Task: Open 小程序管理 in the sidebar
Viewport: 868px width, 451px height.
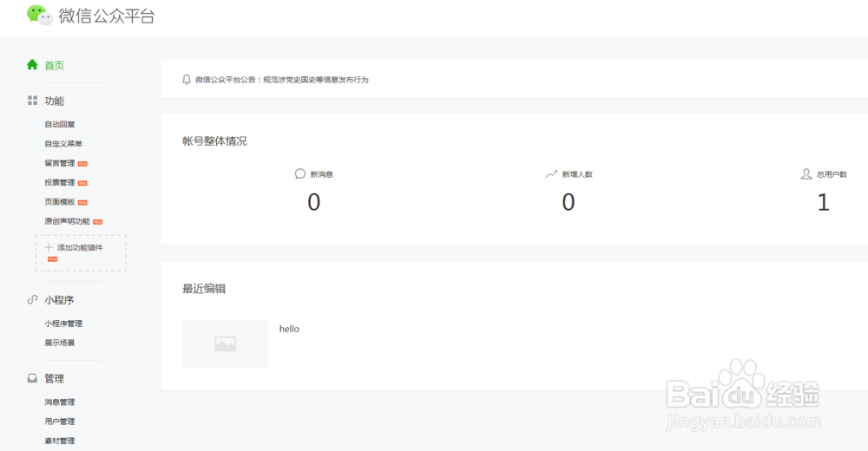Action: [63, 324]
